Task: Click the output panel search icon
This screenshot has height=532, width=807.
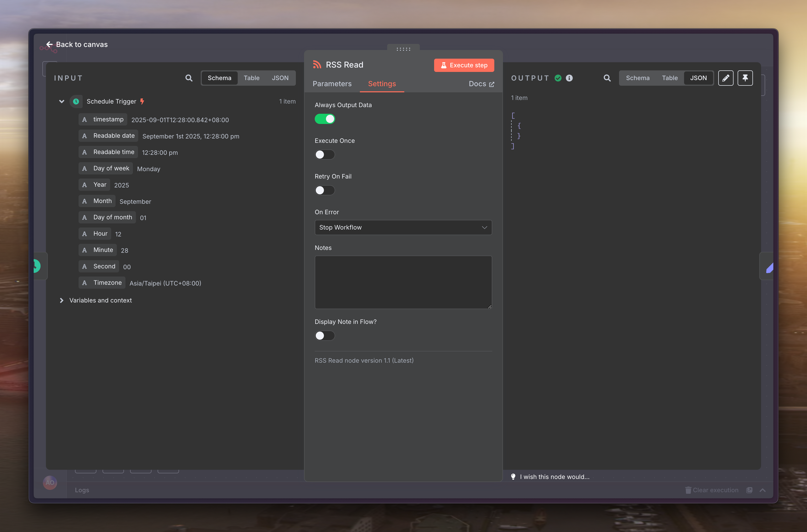Action: pyautogui.click(x=607, y=78)
